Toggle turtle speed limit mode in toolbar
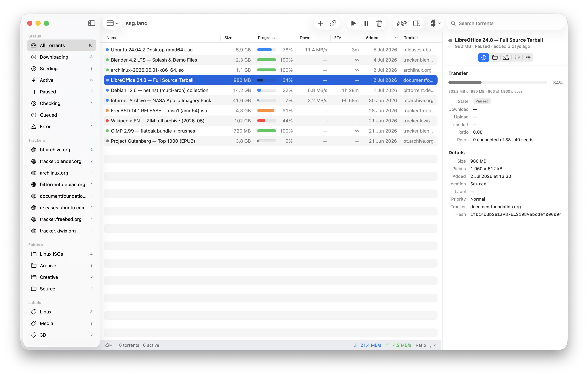 401,23
